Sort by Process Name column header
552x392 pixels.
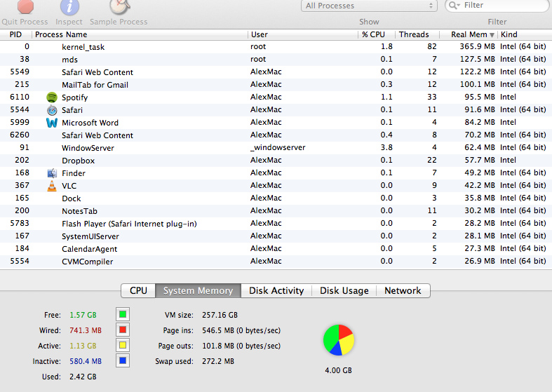pos(140,34)
